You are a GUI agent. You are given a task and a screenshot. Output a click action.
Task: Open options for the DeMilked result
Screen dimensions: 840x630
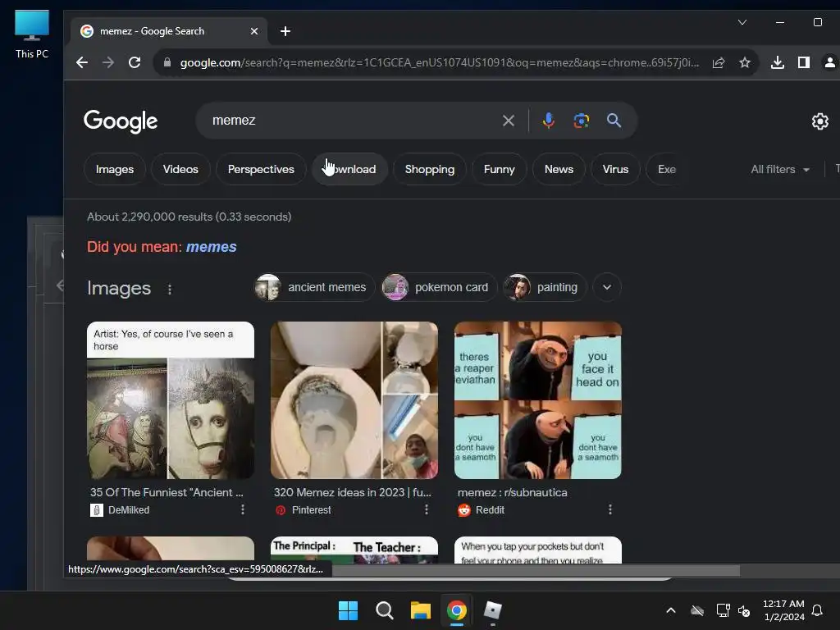point(243,509)
